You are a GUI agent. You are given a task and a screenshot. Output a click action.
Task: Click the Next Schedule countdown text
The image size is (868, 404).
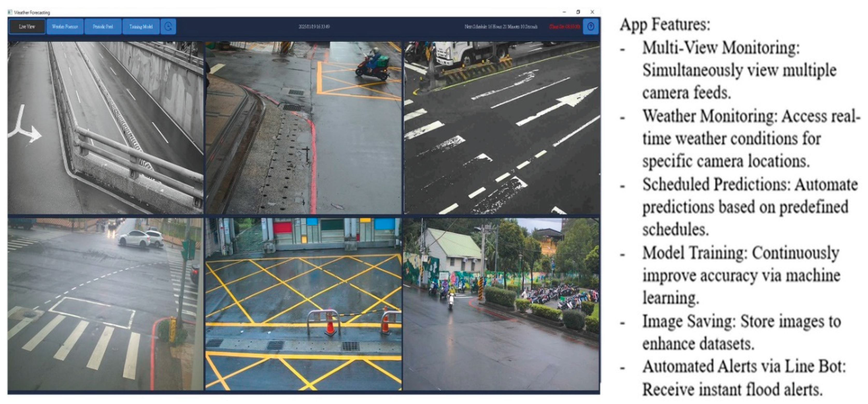point(501,27)
